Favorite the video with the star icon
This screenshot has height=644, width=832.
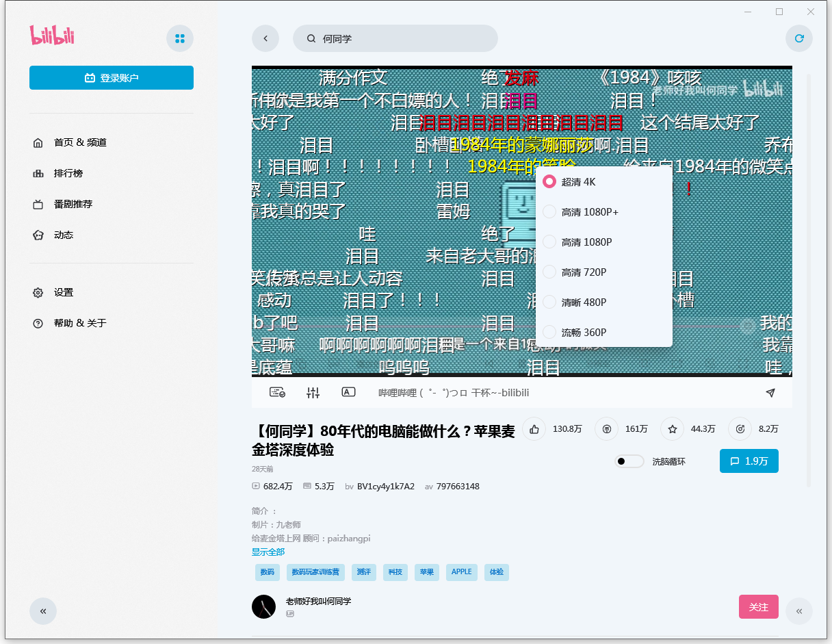[x=672, y=428]
